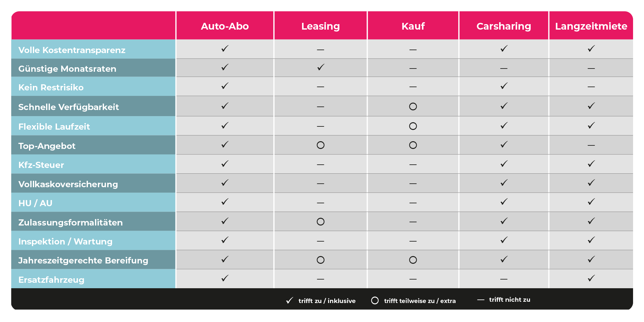This screenshot has width=644, height=322.
Task: Click the Langzeitmiete checkmark for Ersatzfahrzeug
Action: (591, 278)
